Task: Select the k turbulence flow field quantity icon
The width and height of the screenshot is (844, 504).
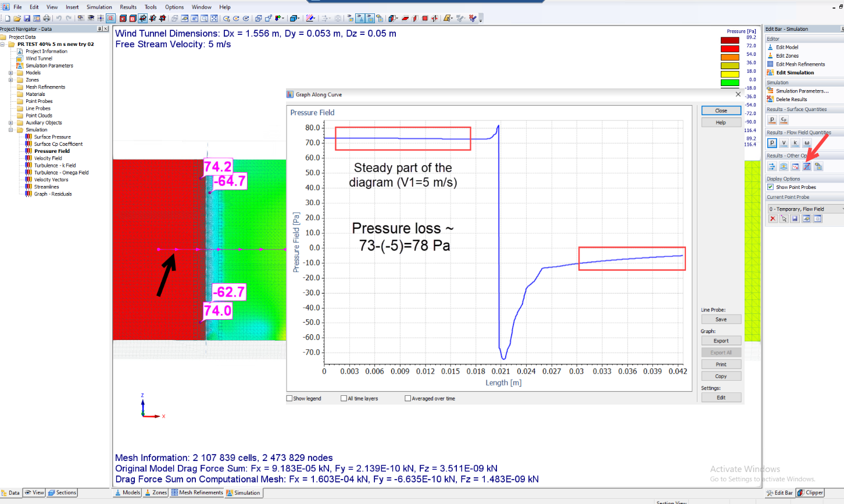Action: (795, 142)
